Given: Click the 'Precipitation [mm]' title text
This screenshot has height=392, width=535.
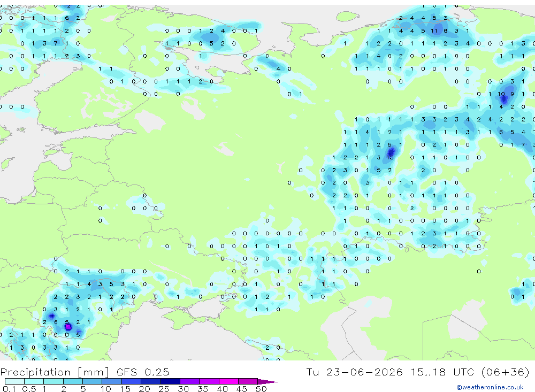Looking at the screenshot, I should pyautogui.click(x=55, y=372).
